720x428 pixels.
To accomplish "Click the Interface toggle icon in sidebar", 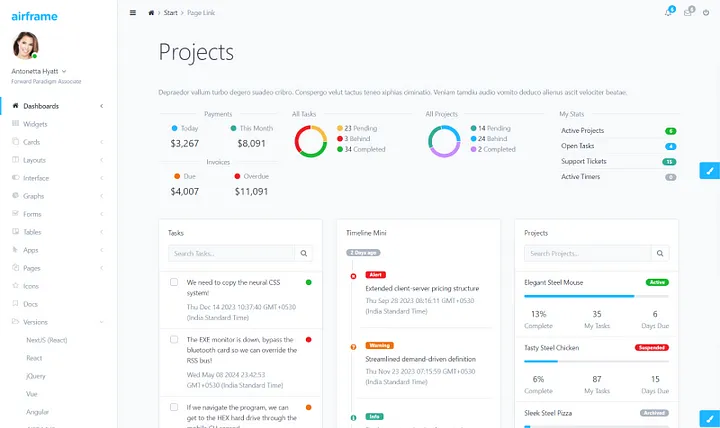I will point(15,178).
